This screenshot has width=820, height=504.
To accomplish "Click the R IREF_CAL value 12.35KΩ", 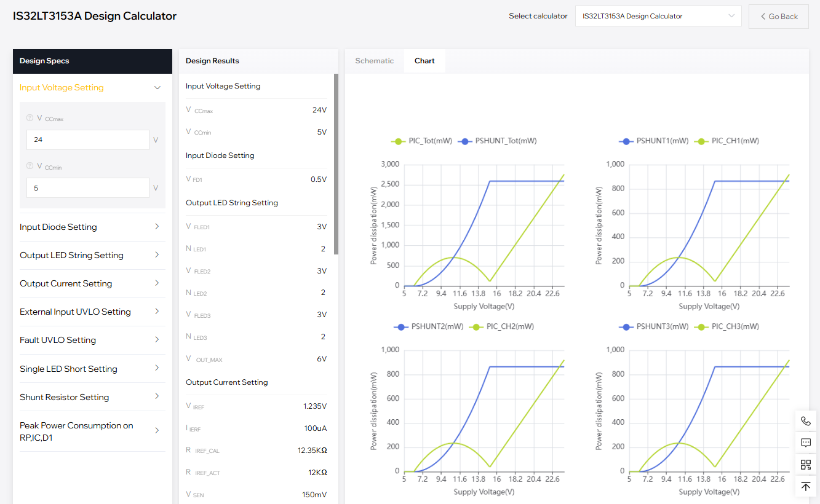I will point(312,451).
